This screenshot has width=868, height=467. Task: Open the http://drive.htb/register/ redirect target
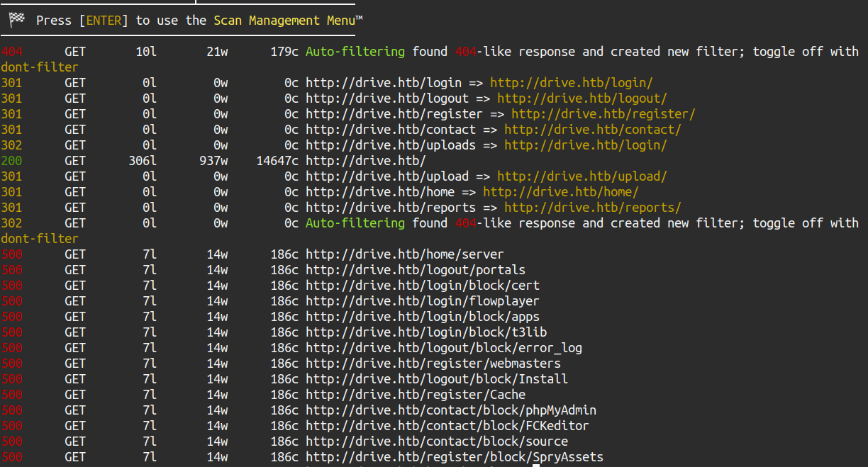603,114
